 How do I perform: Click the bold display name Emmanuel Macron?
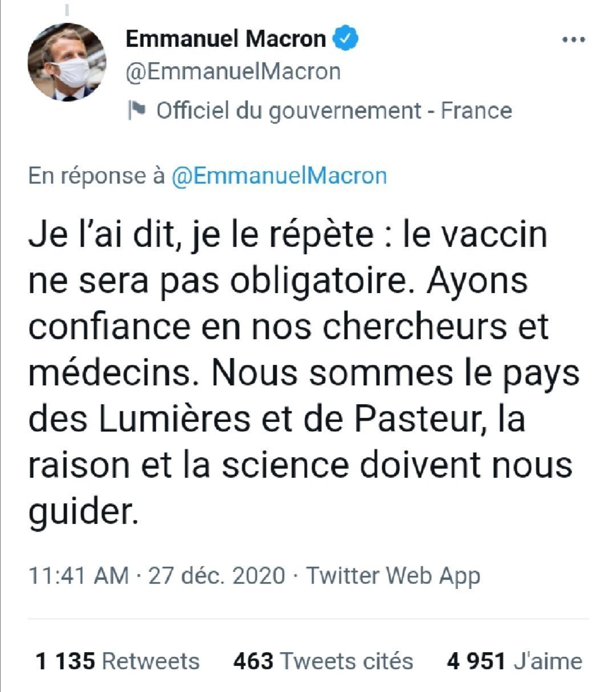pos(225,39)
